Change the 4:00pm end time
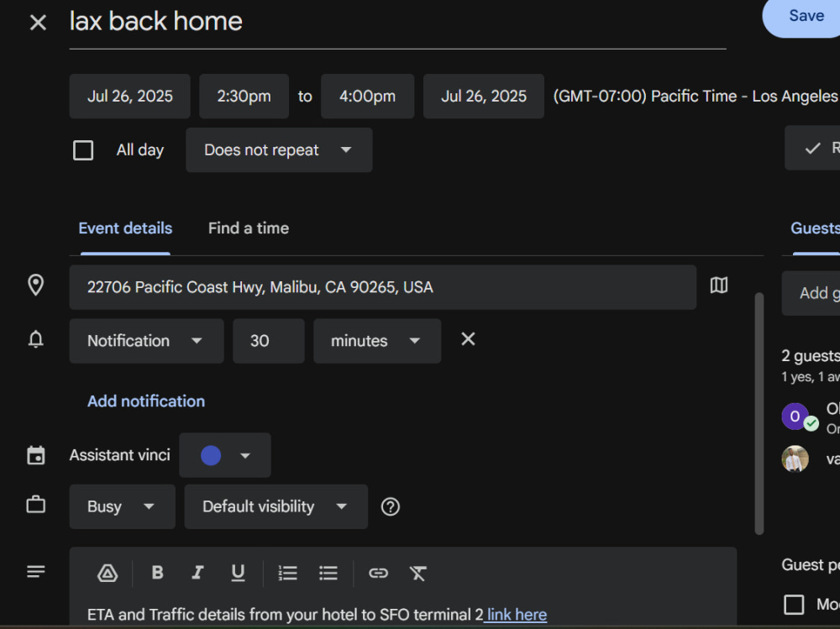Viewport: 840px width, 629px height. click(368, 97)
